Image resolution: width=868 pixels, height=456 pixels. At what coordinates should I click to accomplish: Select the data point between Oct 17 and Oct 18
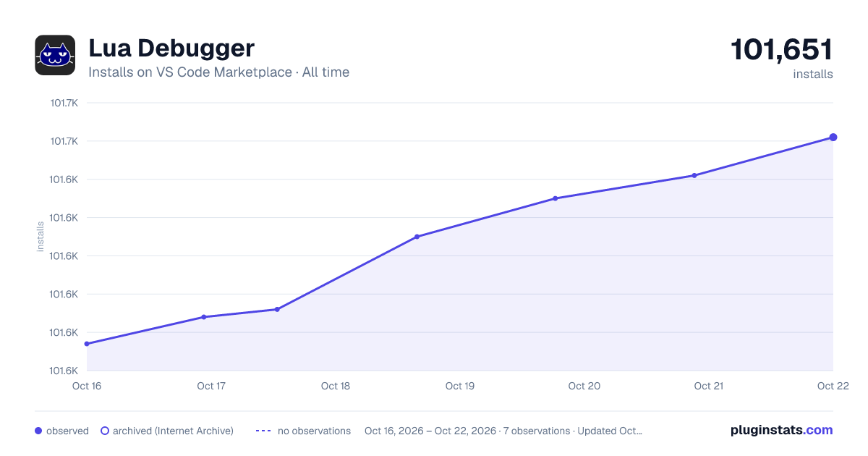(277, 309)
